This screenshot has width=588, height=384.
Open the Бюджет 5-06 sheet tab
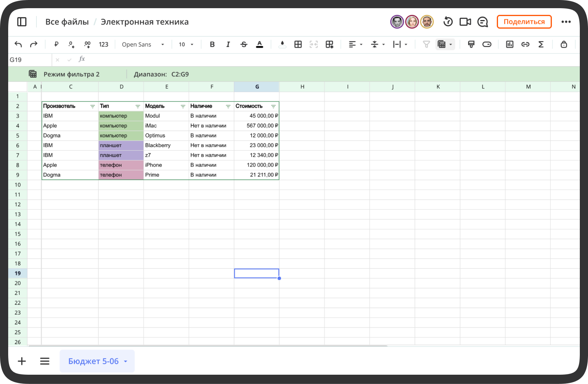tap(97, 361)
